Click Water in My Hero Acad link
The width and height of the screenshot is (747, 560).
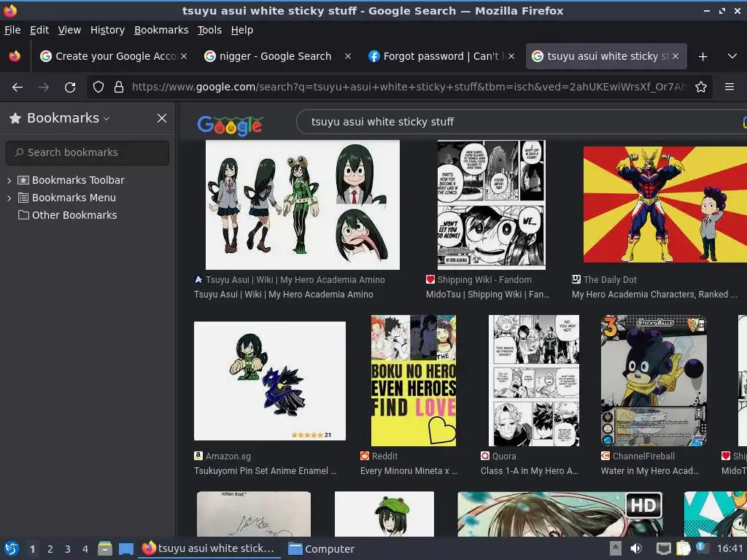pos(650,471)
